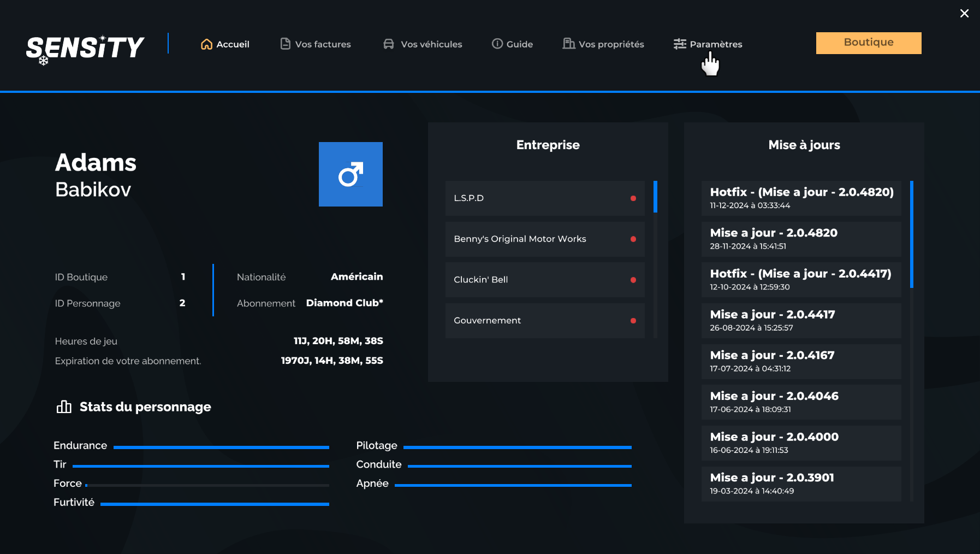Screen dimensions: 980x554
Task: Go to Vos factures
Action: [316, 44]
